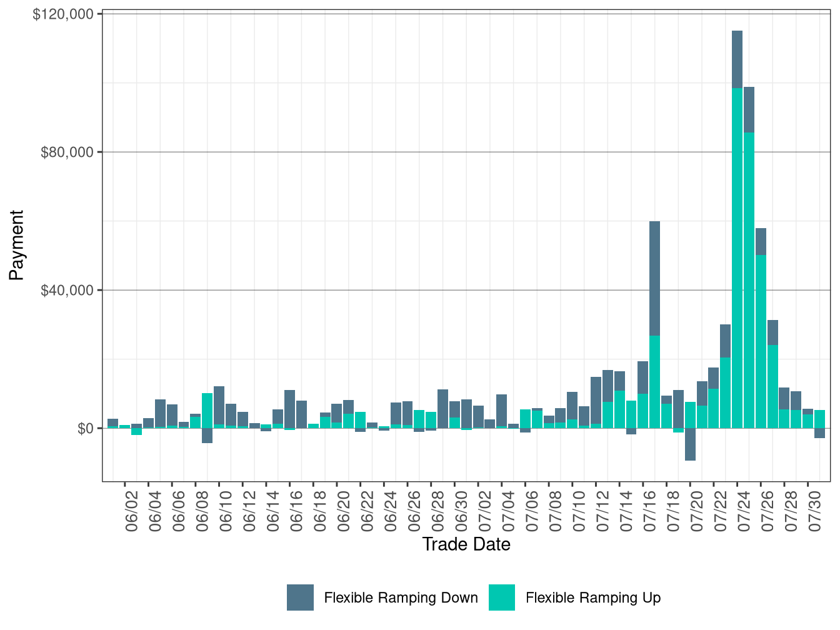The height and width of the screenshot is (630, 840).
Task: Click the 06/30 date tick label
Action: click(462, 511)
